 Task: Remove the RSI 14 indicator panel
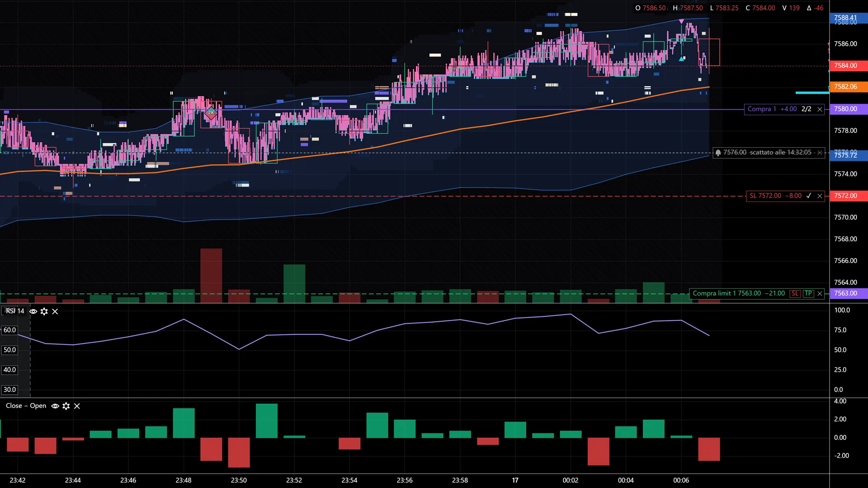tap(55, 311)
